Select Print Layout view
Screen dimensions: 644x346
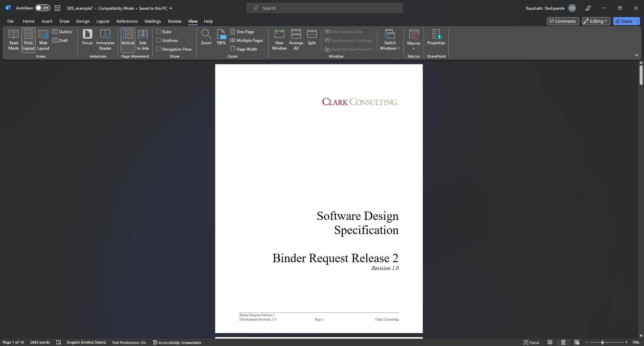(x=29, y=40)
